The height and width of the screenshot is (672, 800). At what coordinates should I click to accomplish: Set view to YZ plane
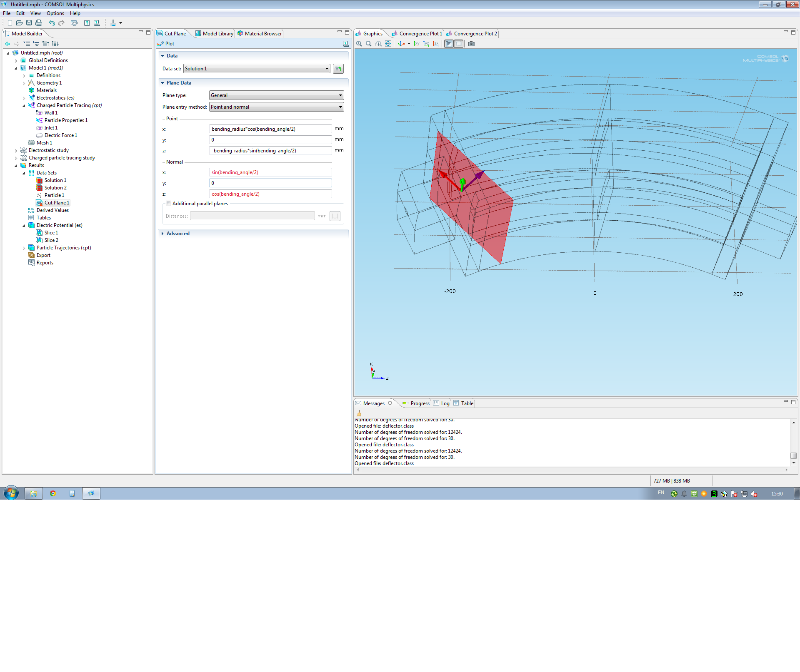tap(426, 44)
